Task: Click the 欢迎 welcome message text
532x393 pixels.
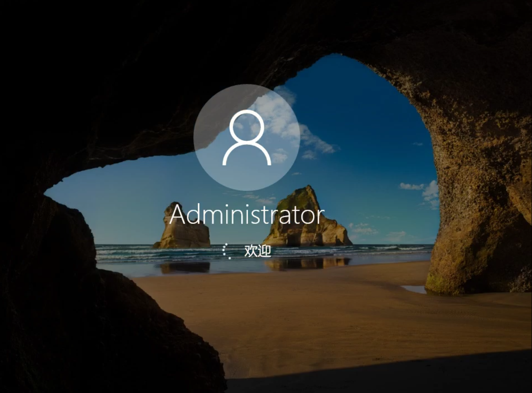Action: click(257, 251)
